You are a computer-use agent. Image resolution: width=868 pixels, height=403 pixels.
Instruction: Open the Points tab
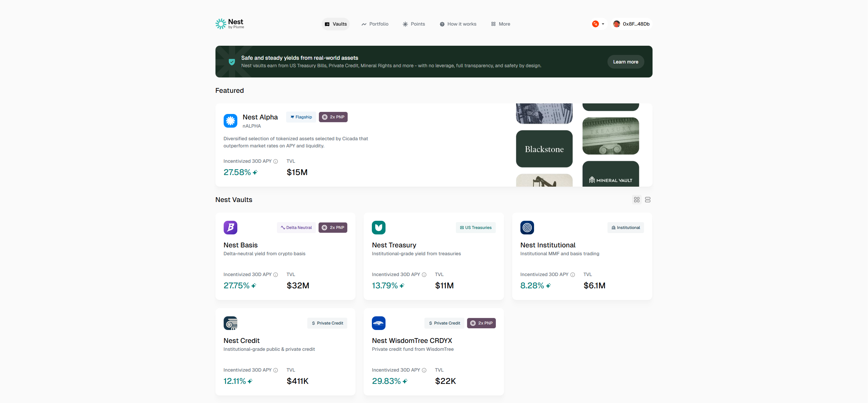point(414,24)
